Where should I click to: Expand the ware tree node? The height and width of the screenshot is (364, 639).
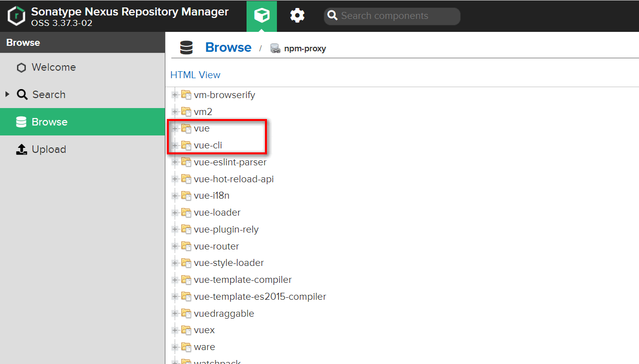tap(175, 347)
